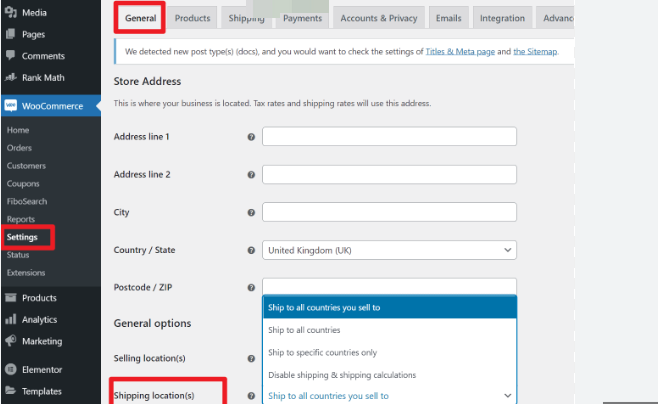The height and width of the screenshot is (404, 658).
Task: Click help icon beside Address line 1
Action: 250,137
